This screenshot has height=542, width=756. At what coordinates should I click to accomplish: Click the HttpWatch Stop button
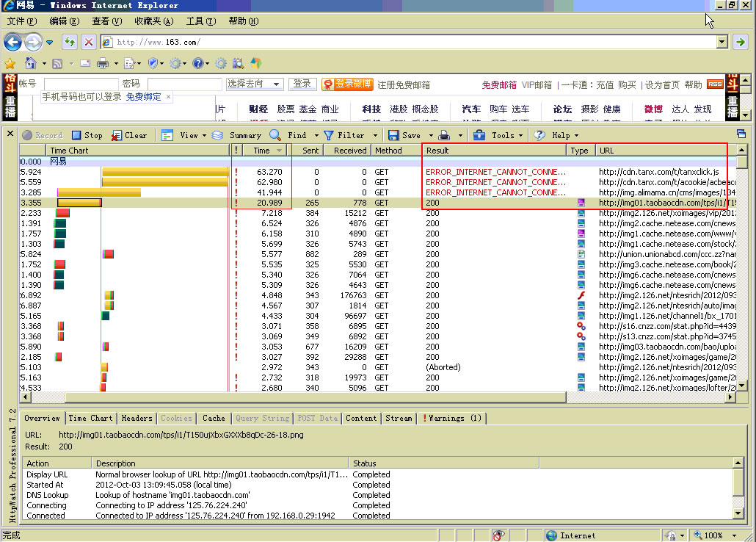87,136
